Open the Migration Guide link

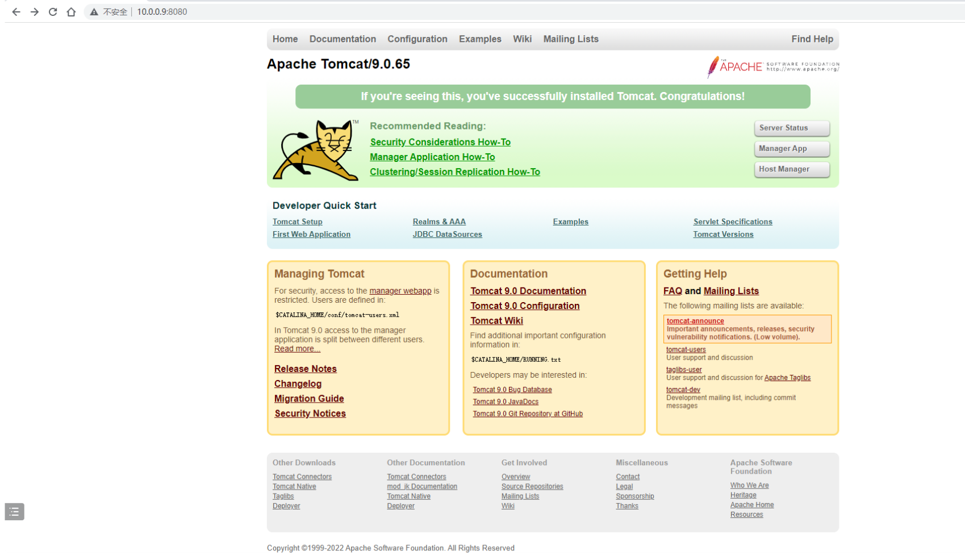[x=309, y=399]
